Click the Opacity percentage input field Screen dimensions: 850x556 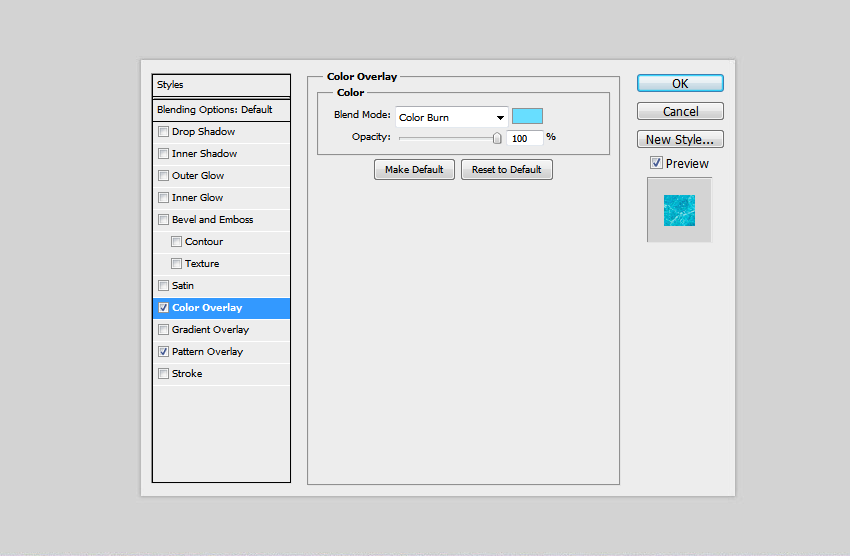525,138
